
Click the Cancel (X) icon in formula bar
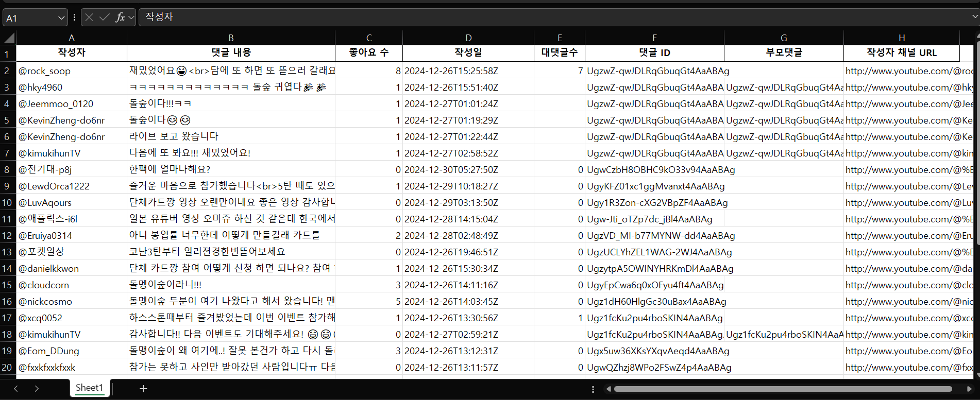click(89, 18)
